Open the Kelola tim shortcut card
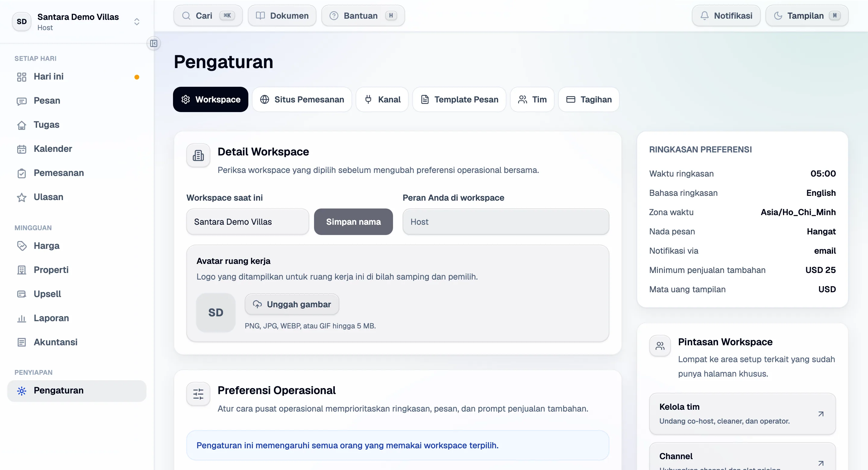Viewport: 868px width, 470px height. 742,414
